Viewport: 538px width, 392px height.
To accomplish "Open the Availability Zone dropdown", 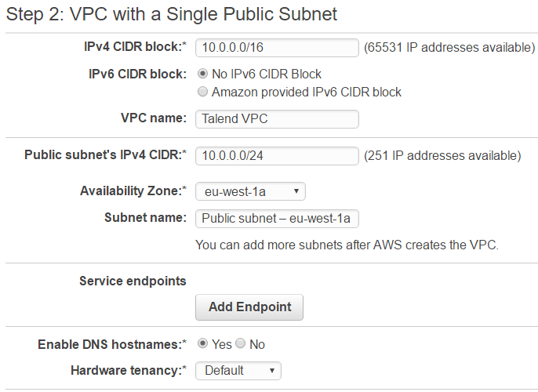I will 250,191.
